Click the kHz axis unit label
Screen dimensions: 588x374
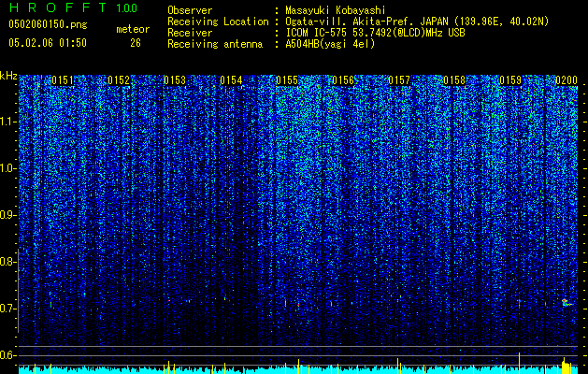pos(8,76)
